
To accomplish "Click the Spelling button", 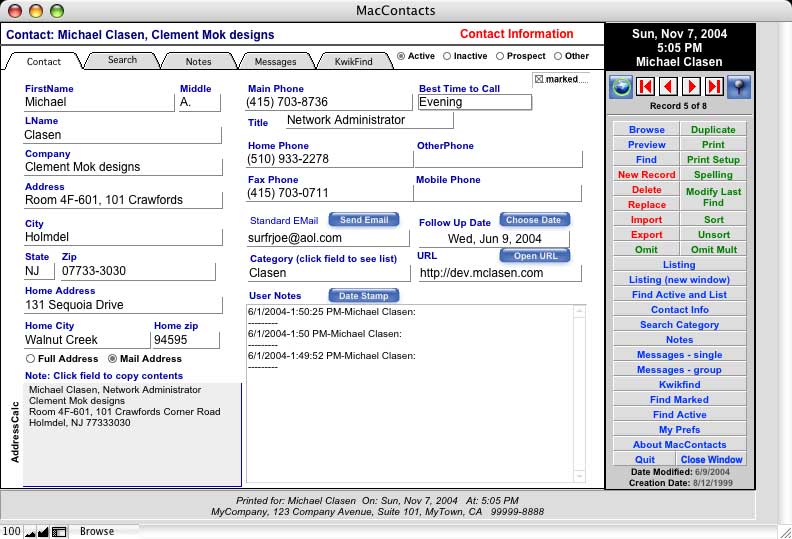I will [713, 174].
